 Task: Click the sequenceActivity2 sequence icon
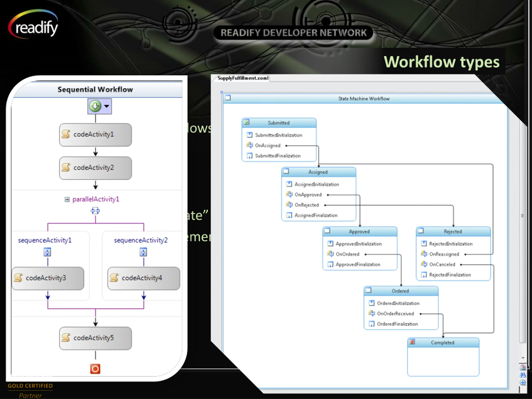[x=143, y=252]
